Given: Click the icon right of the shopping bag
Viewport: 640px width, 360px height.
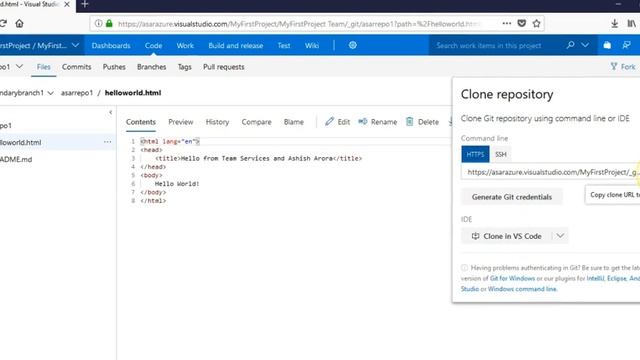Looking at the screenshot, I should (x=627, y=45).
